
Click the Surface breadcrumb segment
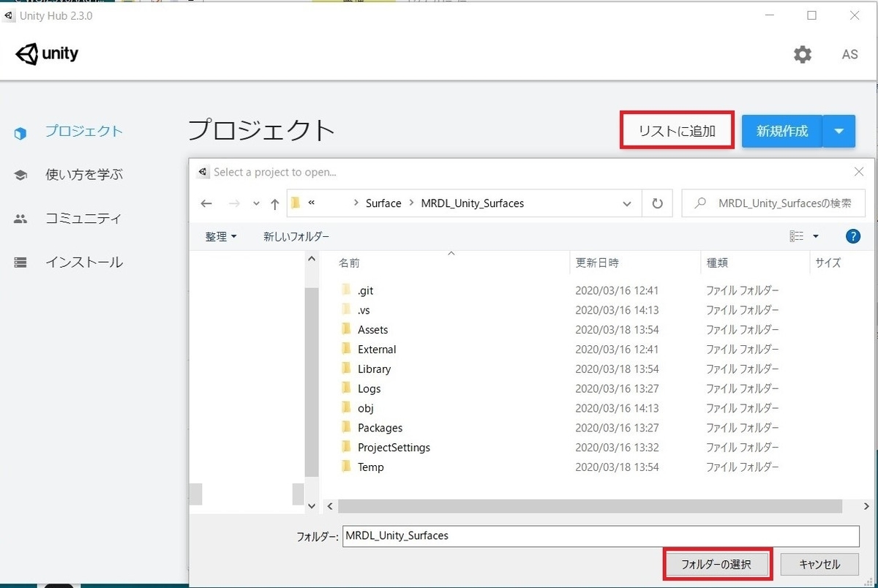pos(383,203)
